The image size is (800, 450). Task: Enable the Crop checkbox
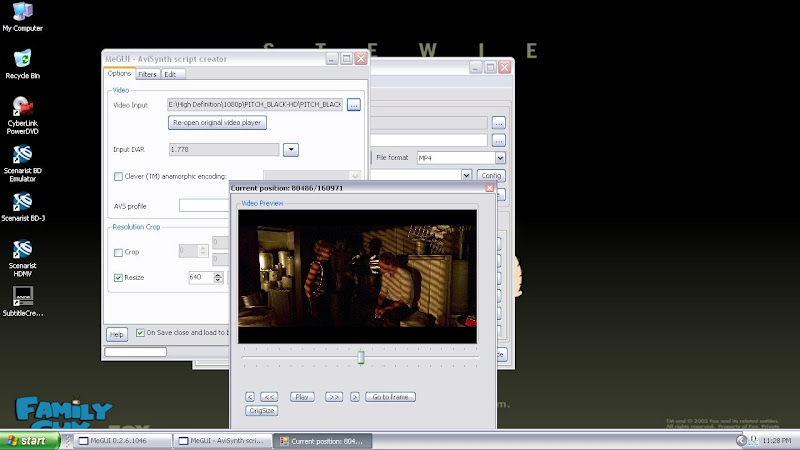[118, 252]
